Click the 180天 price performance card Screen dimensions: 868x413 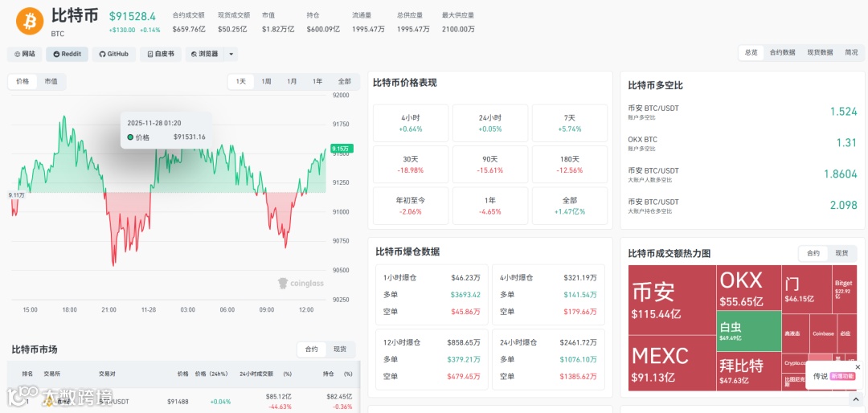point(570,165)
